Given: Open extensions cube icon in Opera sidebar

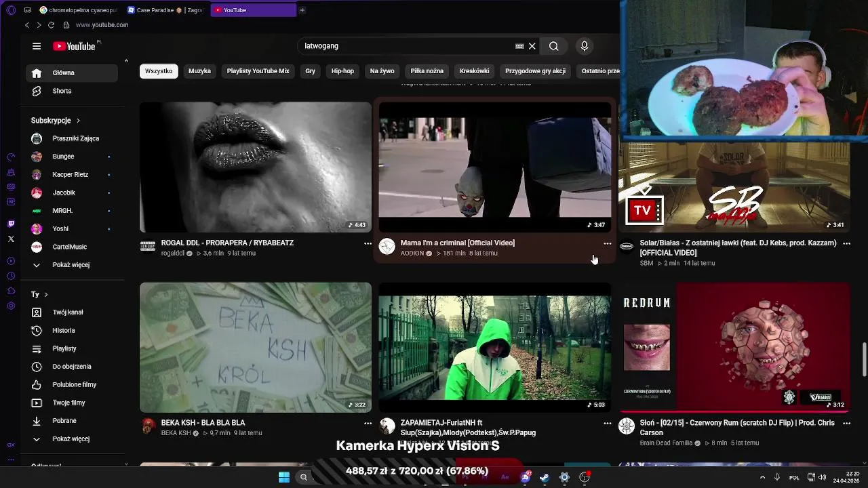Looking at the screenshot, I should (x=11, y=291).
